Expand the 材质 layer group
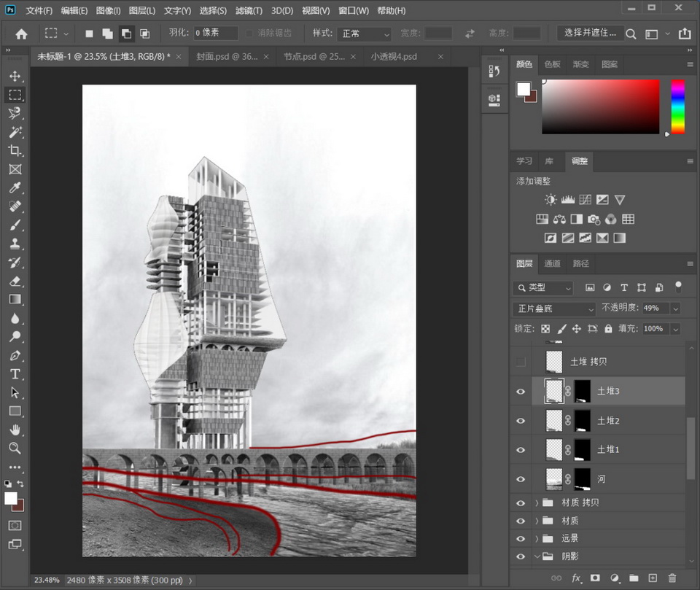This screenshot has height=590, width=700. (x=537, y=521)
